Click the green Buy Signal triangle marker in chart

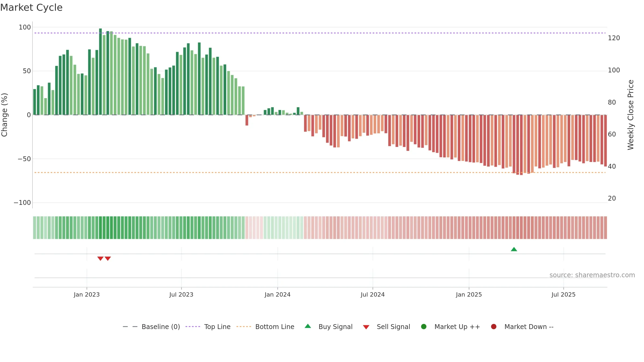(514, 249)
